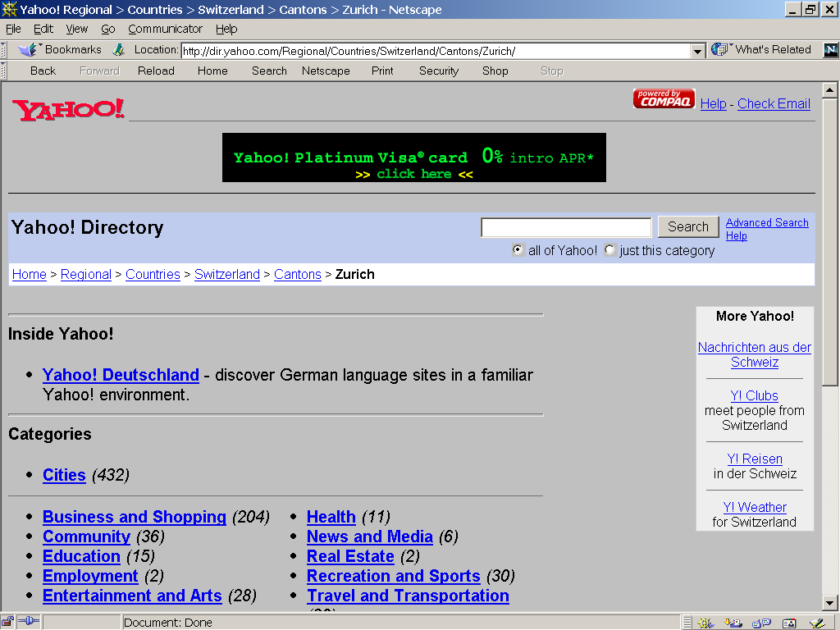Open the Health category link
This screenshot has width=840, height=630.
(x=331, y=517)
